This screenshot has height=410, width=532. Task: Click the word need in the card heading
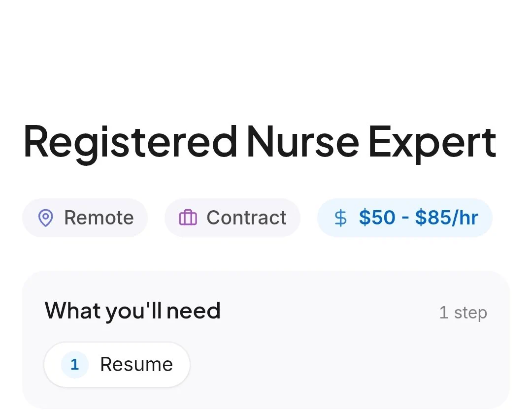194,311
